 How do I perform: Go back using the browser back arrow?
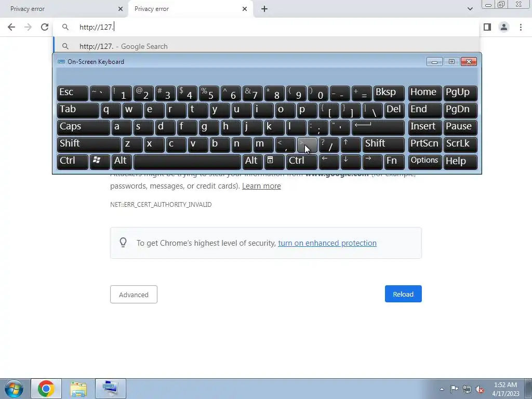point(11,27)
